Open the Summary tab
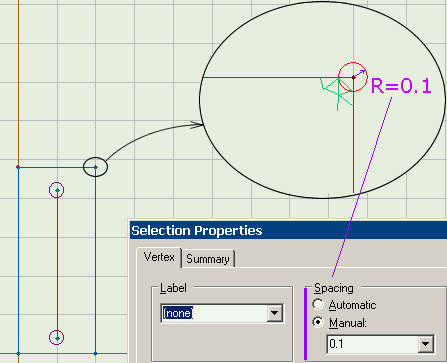This screenshot has height=363, width=447. pos(208,259)
